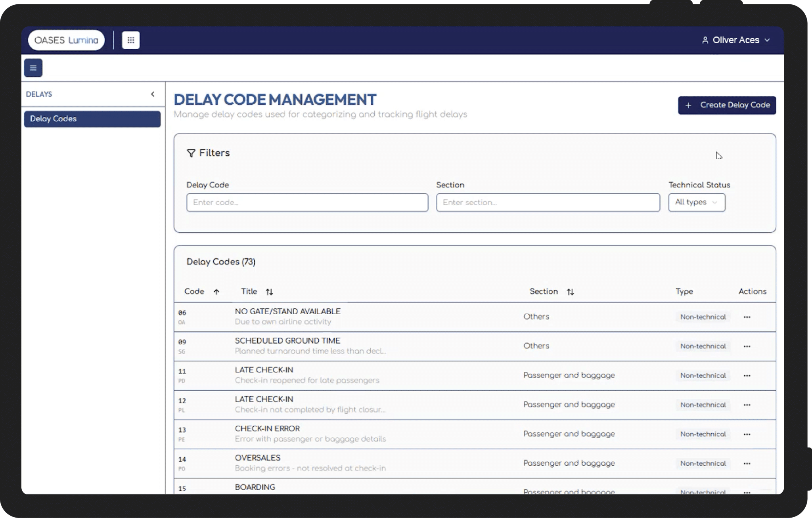Select Delay Codes in sidebar

pos(92,119)
